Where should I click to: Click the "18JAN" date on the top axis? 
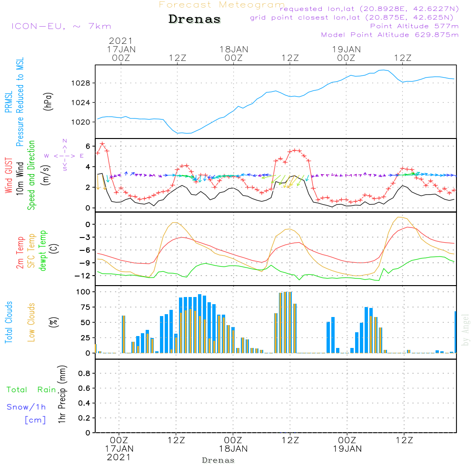click(234, 50)
